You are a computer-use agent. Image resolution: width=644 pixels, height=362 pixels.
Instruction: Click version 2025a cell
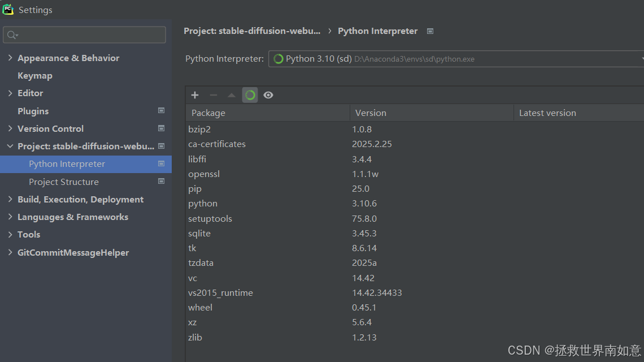coord(364,263)
